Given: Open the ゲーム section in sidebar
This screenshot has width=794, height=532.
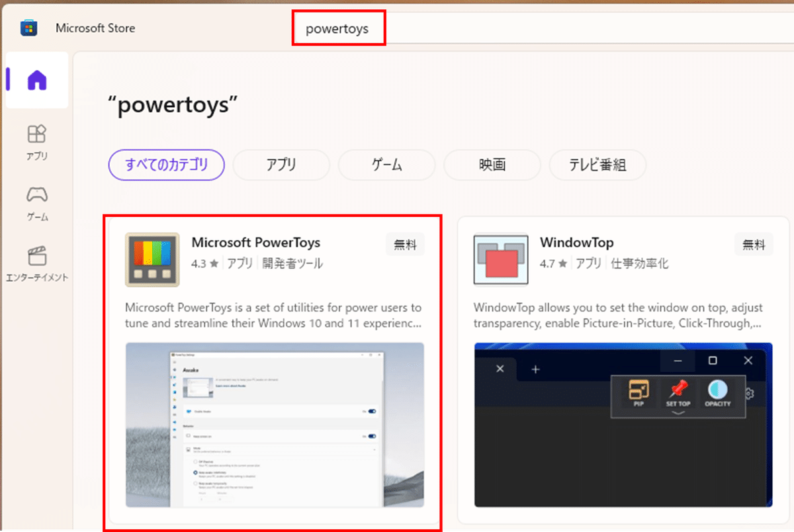Looking at the screenshot, I should click(37, 204).
